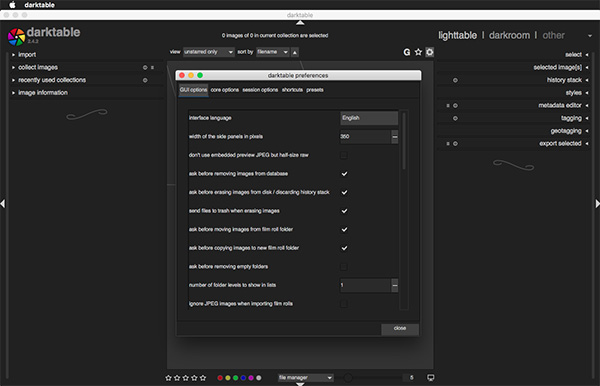The width and height of the screenshot is (600, 386).
Task: Expand image information module
Action: click(x=42, y=93)
